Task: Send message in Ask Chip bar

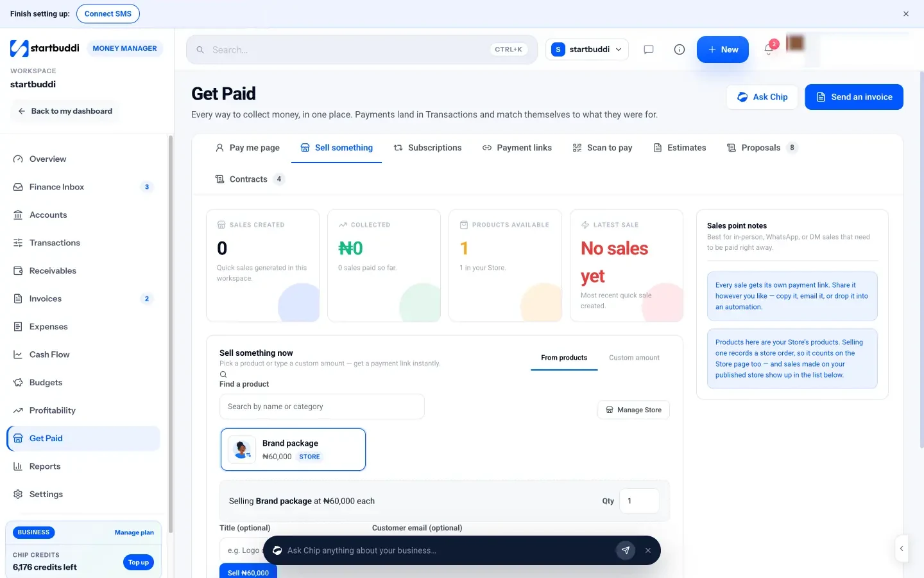Action: pos(626,550)
